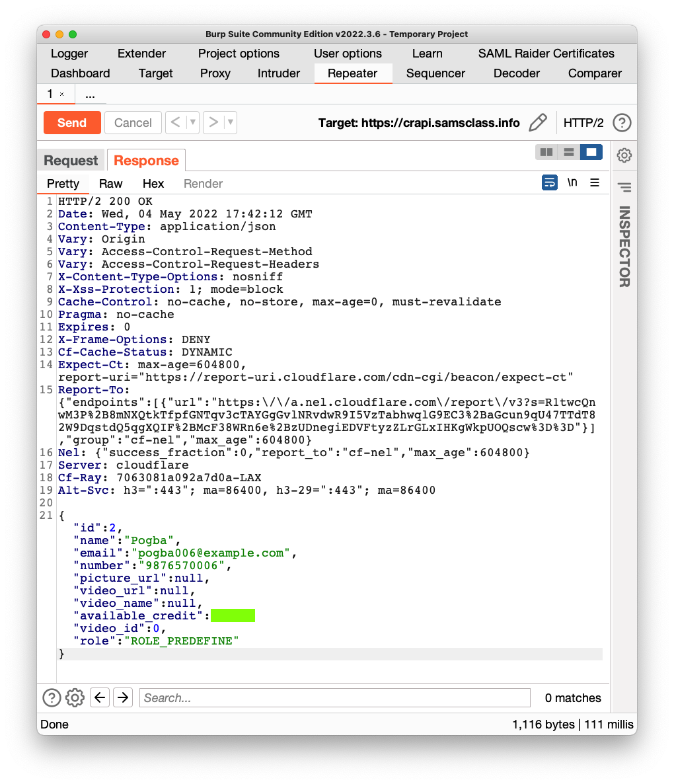
Task: Open the User options tab
Action: [x=348, y=54]
